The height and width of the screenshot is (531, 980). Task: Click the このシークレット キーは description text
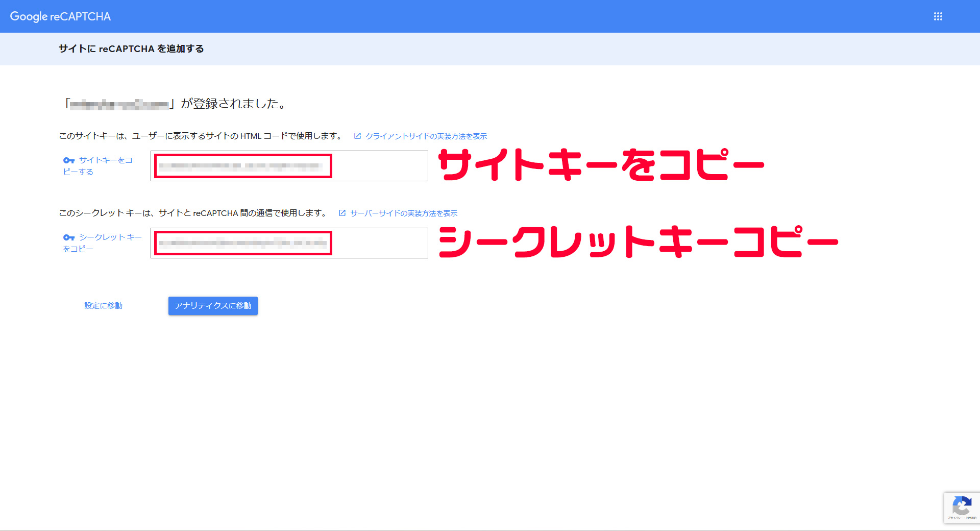click(x=193, y=213)
